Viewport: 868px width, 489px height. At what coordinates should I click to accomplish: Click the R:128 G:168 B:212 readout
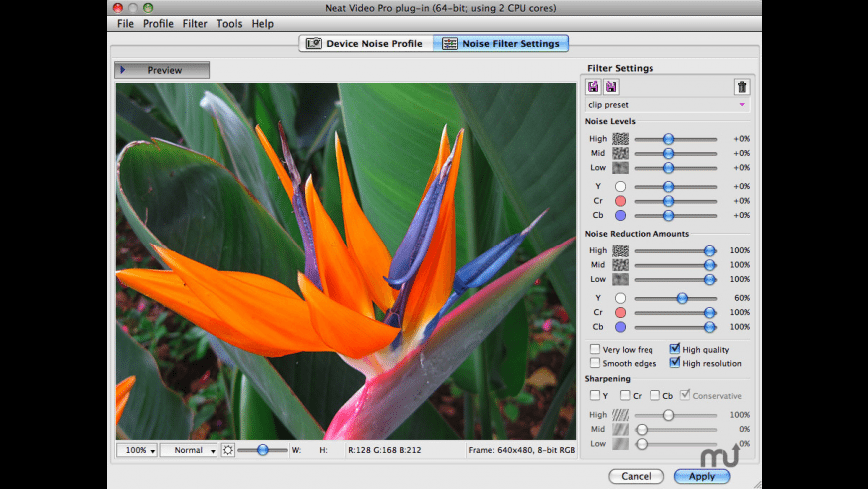click(385, 450)
